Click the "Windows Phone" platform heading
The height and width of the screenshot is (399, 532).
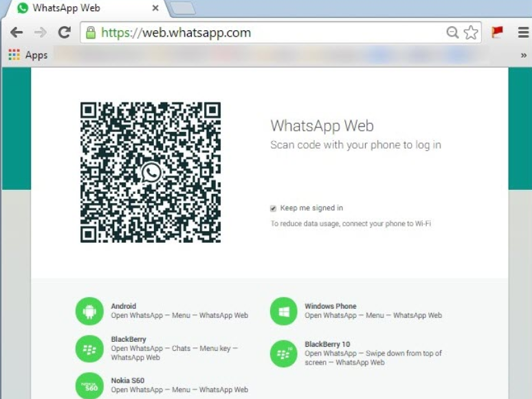[x=331, y=306]
